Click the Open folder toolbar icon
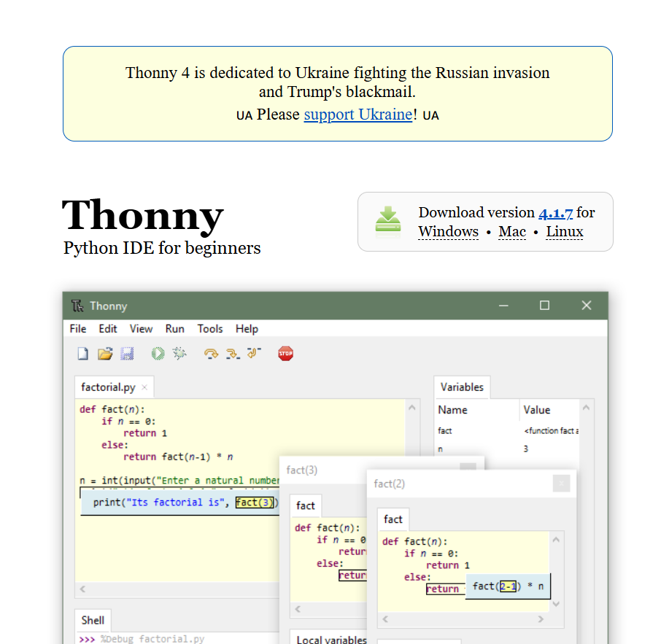 (105, 354)
